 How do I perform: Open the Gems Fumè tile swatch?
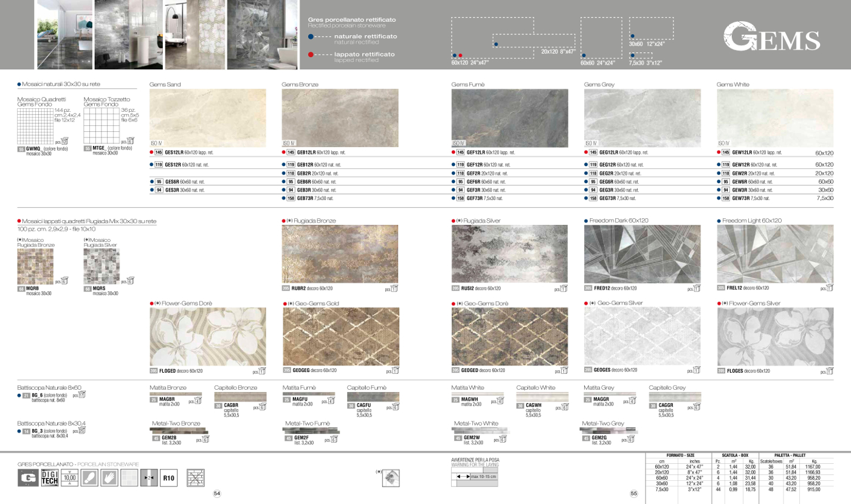click(510, 117)
